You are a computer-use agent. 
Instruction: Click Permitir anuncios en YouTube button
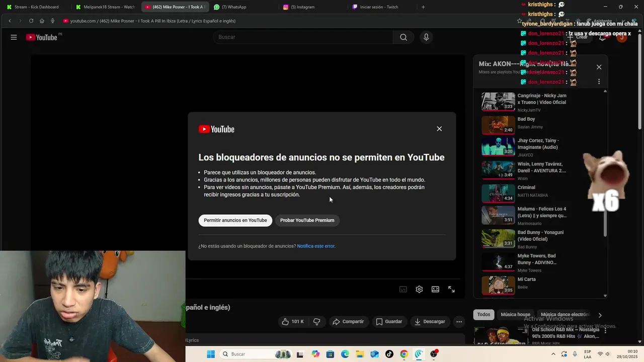pos(235,220)
